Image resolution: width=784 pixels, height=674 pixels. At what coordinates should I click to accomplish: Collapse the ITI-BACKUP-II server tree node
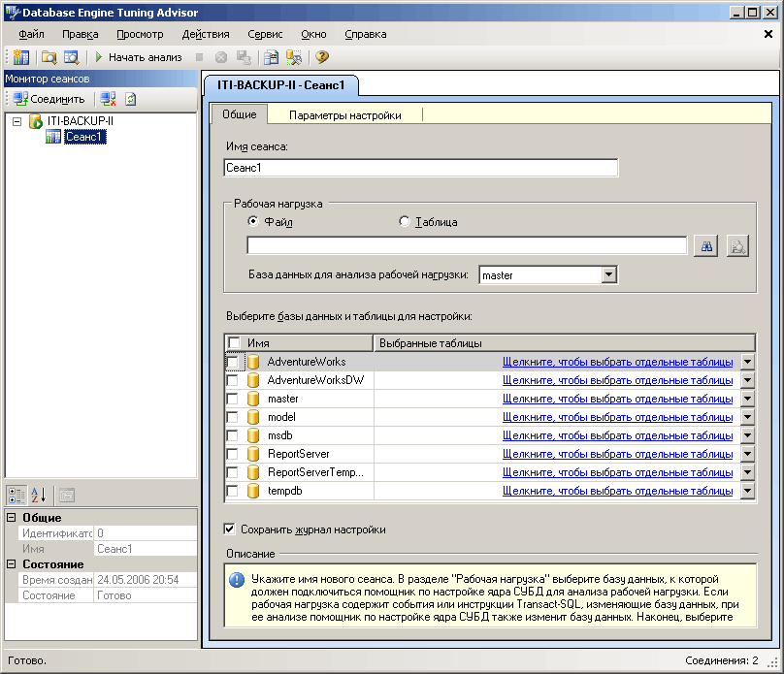[x=17, y=121]
